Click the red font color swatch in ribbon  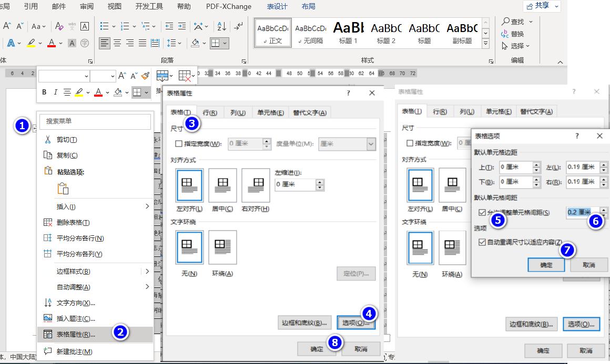[51, 43]
